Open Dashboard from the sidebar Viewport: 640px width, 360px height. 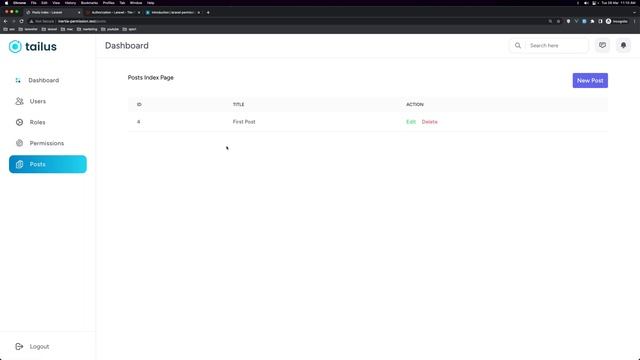44,80
